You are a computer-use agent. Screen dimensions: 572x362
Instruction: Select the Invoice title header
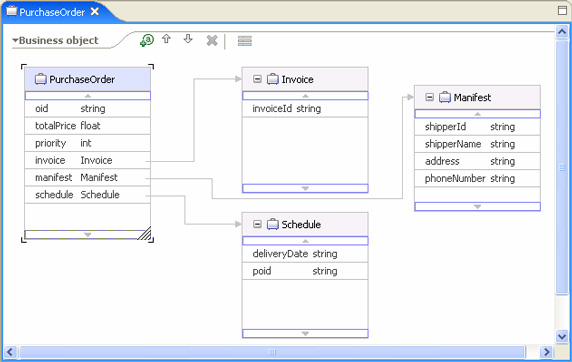click(305, 79)
